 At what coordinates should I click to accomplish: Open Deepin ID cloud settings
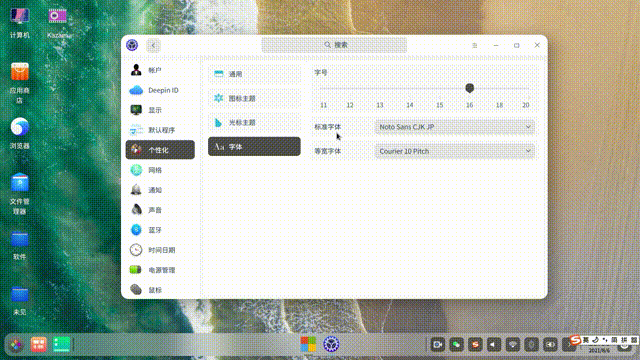160,90
